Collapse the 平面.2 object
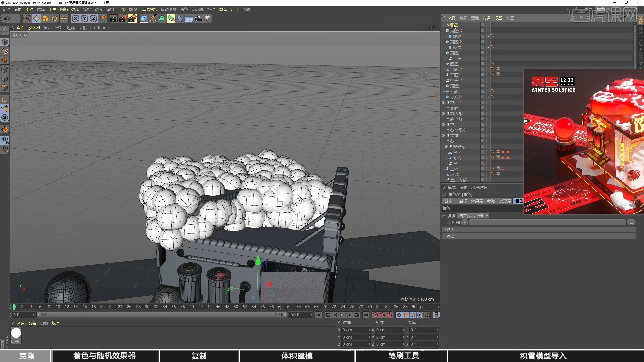This screenshot has height=362, width=644. coord(444,69)
